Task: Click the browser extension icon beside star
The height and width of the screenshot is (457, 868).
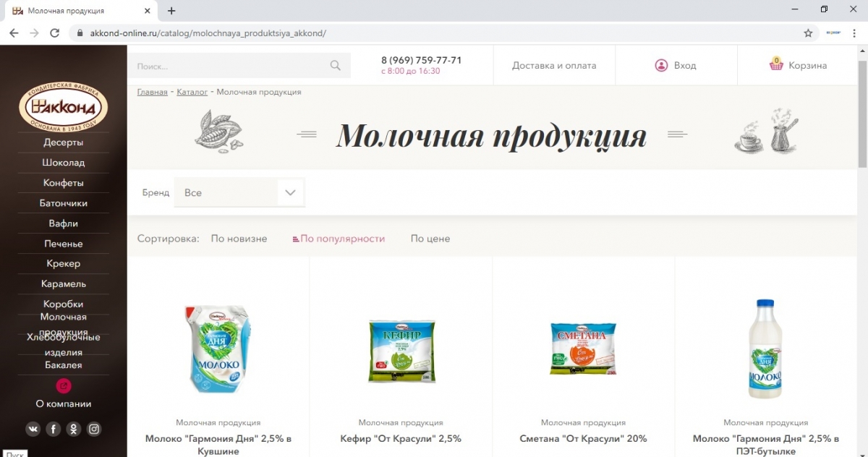Action: click(x=833, y=33)
